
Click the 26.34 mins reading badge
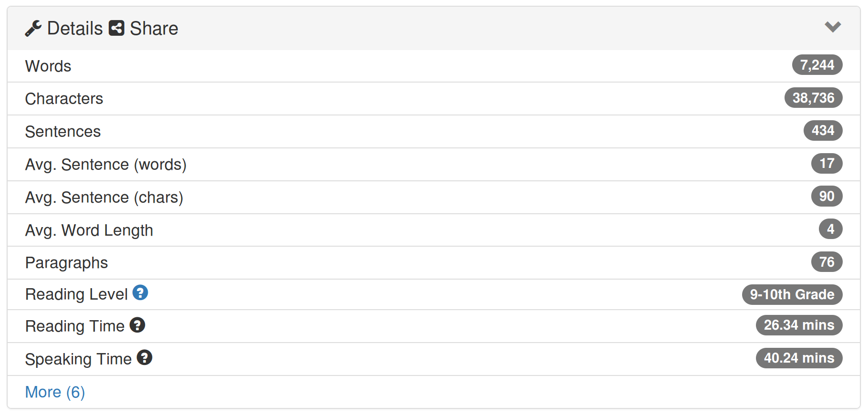[799, 325]
